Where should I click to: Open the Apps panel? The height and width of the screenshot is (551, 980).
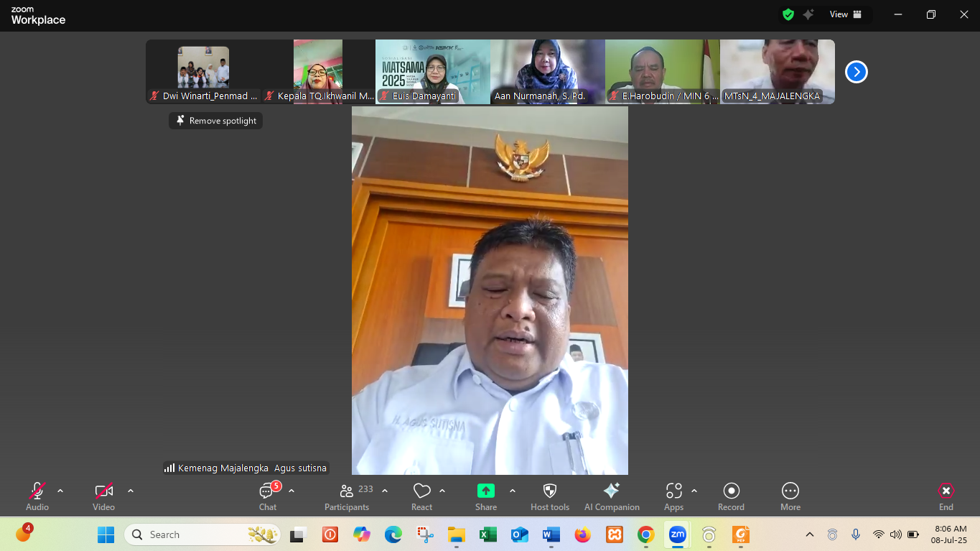[673, 496]
